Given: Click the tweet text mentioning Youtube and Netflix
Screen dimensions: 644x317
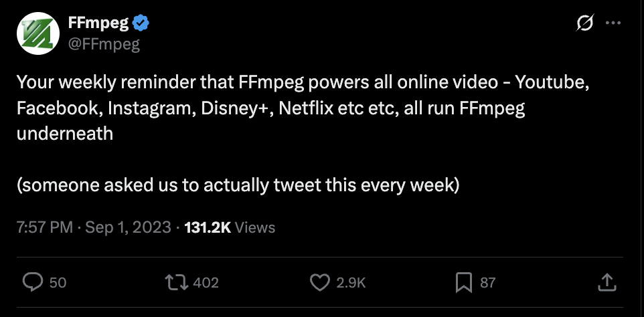Looking at the screenshot, I should (304, 108).
